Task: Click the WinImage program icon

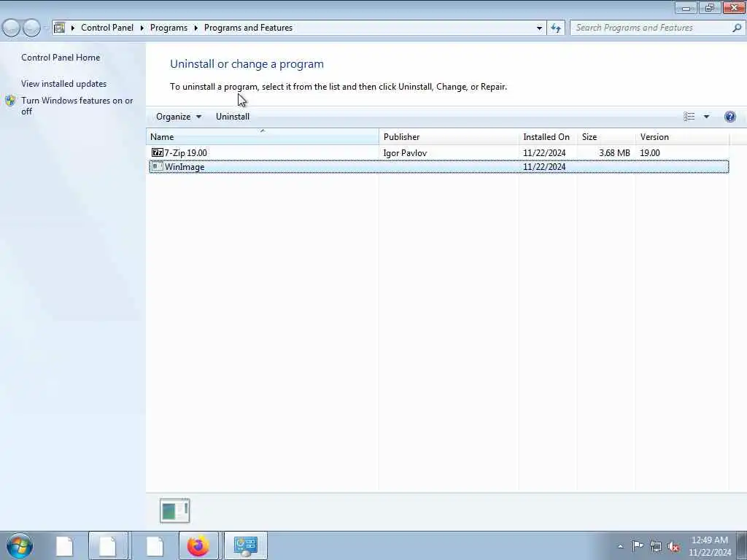Action: click(x=158, y=167)
